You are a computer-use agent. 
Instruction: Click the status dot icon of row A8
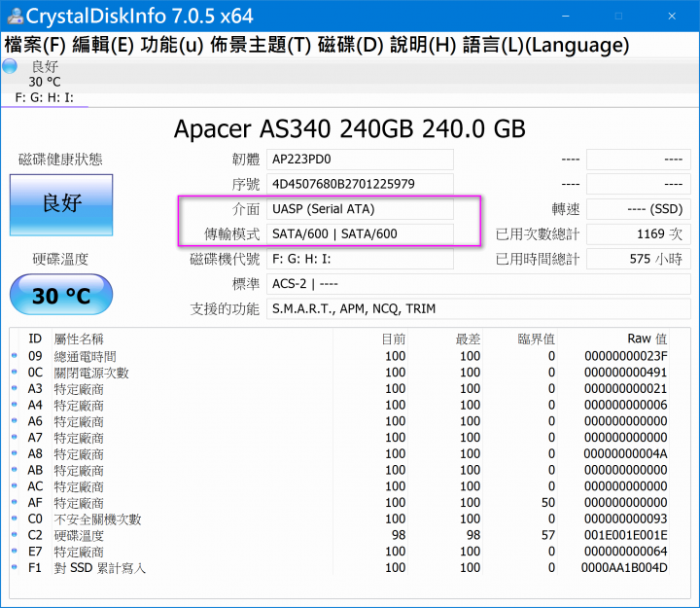(15, 453)
